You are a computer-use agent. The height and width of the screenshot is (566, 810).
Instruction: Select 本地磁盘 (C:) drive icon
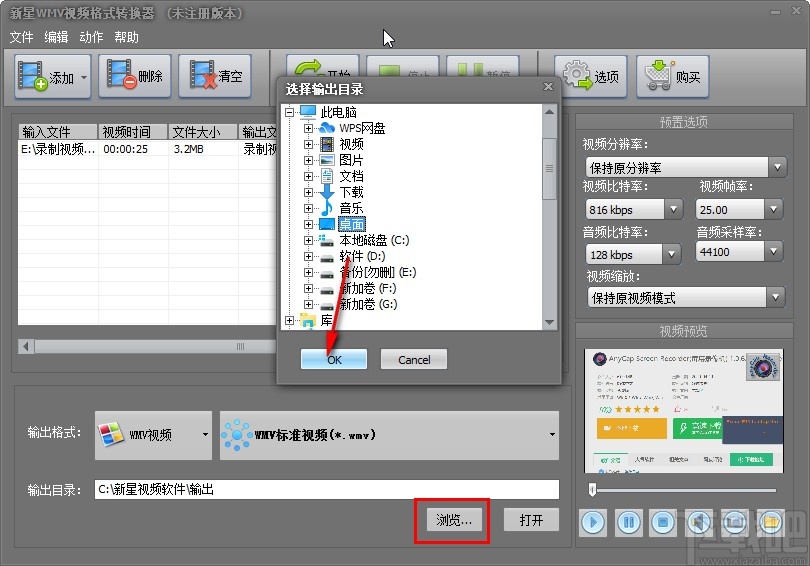(x=326, y=240)
